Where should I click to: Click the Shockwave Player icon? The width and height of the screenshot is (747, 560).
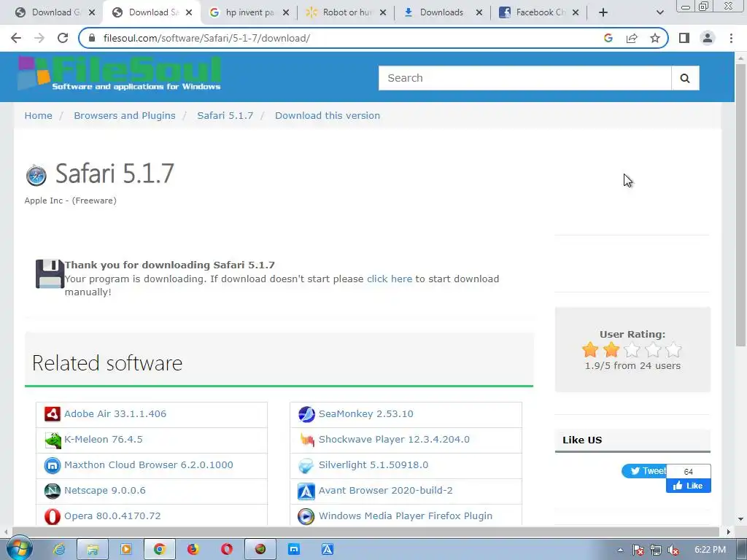[x=306, y=440]
